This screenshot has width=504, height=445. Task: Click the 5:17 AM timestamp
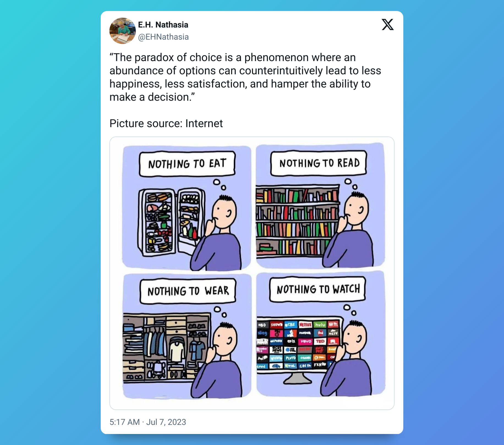coord(125,422)
